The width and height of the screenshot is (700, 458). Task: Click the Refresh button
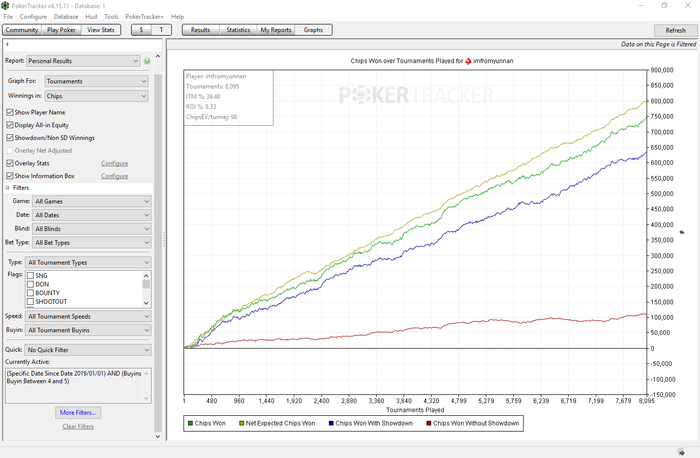[675, 30]
